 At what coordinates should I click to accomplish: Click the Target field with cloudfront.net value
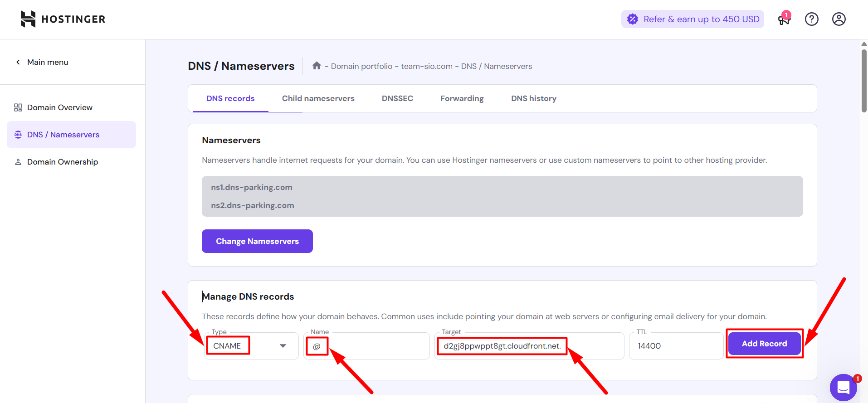(x=529, y=346)
